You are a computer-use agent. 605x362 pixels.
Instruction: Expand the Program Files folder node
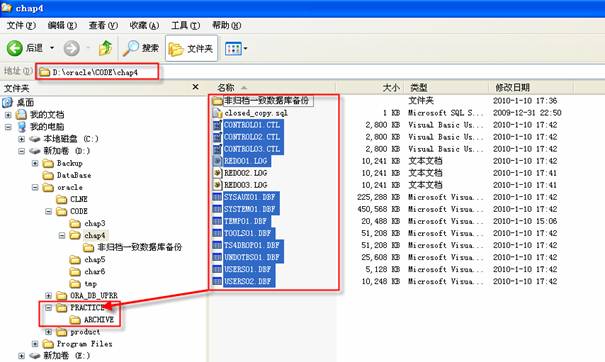35,344
